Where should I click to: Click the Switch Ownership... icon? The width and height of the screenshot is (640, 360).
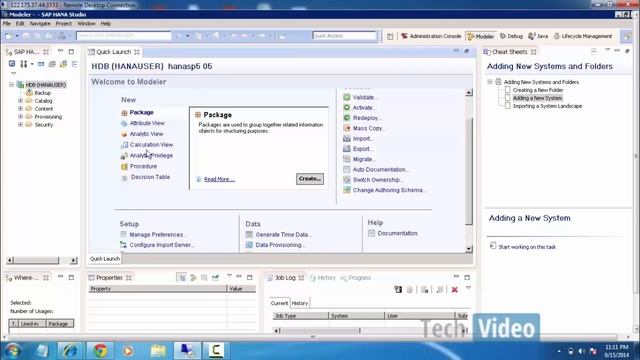(347, 180)
